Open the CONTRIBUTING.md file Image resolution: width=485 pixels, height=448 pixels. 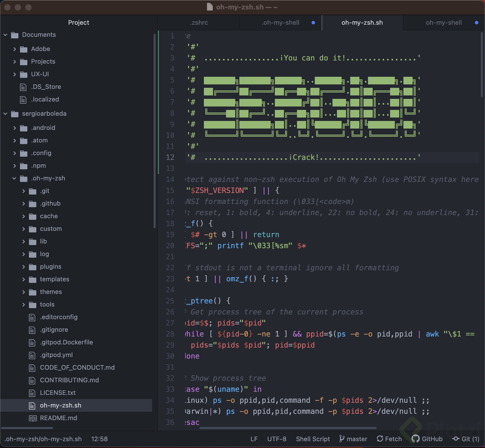coord(69,380)
